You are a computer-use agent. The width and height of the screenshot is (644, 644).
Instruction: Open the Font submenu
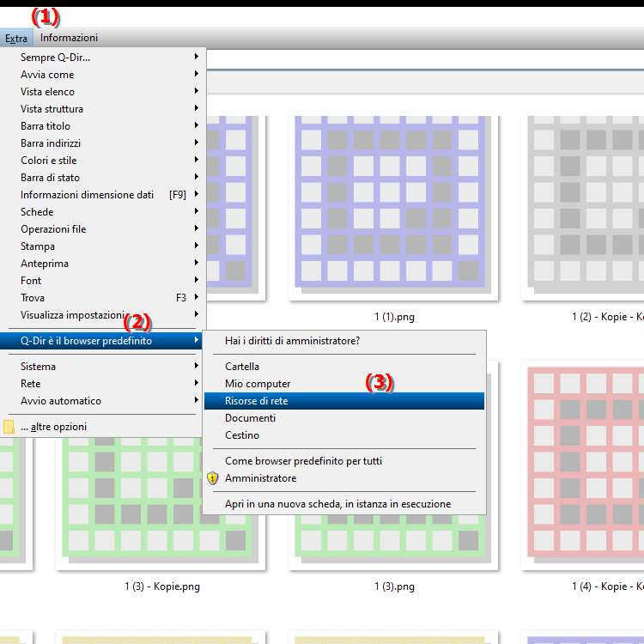click(102, 281)
